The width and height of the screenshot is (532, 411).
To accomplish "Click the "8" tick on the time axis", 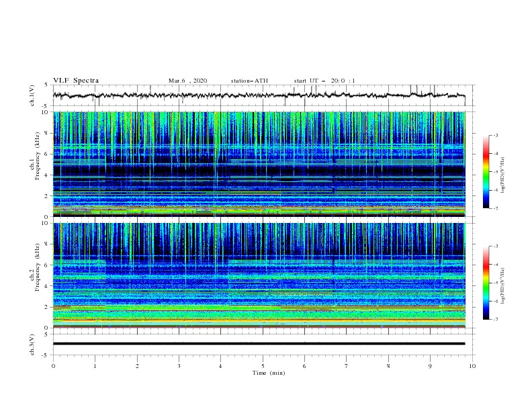I will pyautogui.click(x=388, y=366).
